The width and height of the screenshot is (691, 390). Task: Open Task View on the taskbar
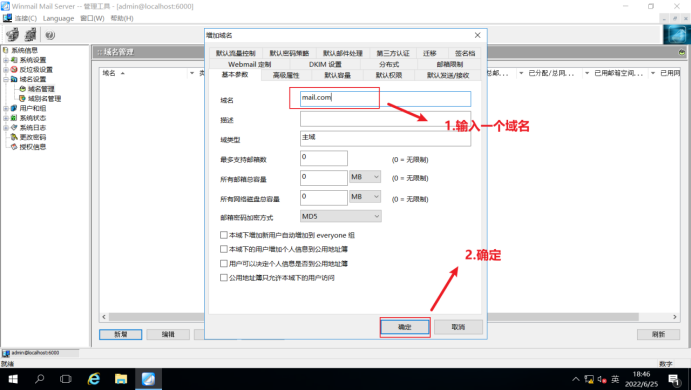coord(66,379)
